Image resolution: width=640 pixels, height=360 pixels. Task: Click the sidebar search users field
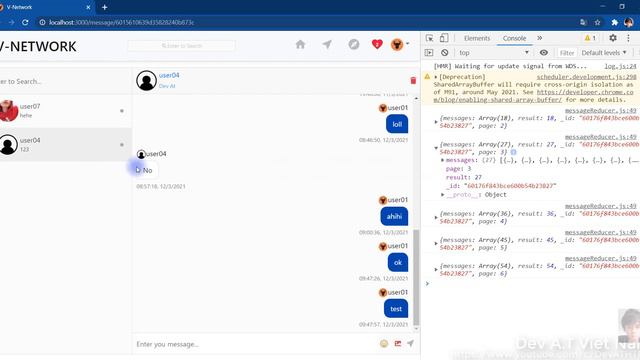pyautogui.click(x=66, y=81)
